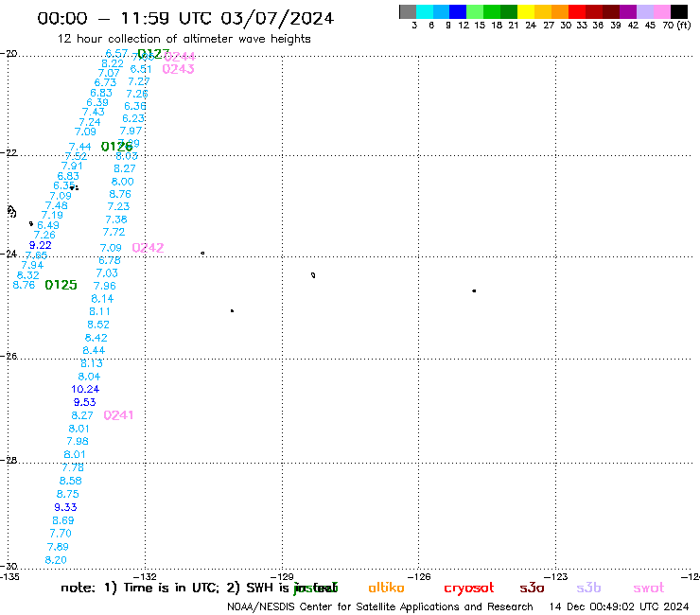
Task: Click the longitude axis label -129
Action: 282,576
